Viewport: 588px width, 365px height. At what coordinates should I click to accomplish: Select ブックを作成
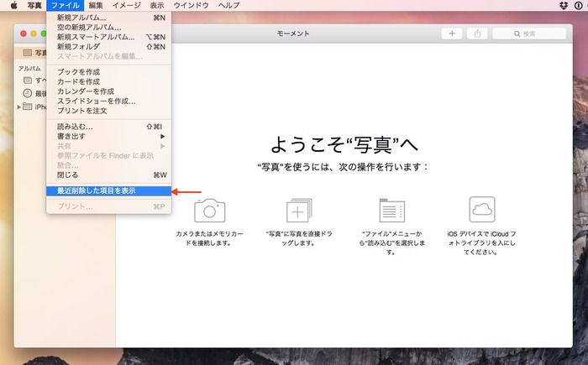click(108, 72)
